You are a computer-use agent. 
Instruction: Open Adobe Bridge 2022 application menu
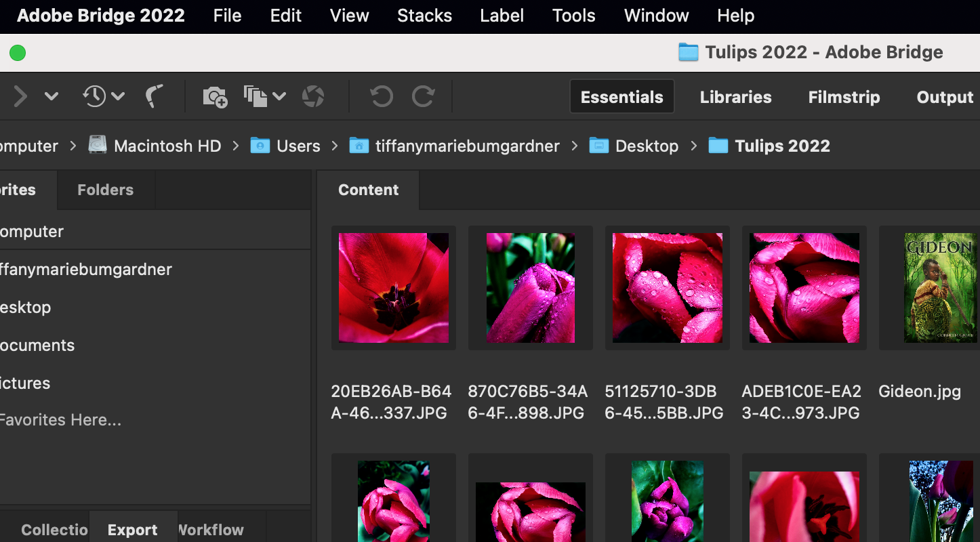pos(101,16)
